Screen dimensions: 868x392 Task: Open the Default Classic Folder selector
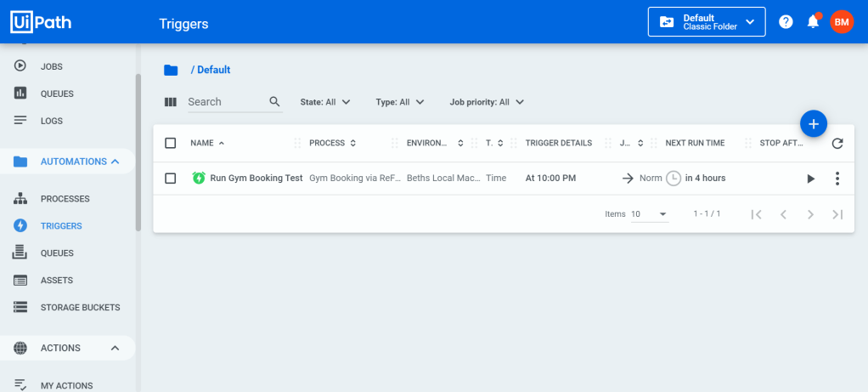pyautogui.click(x=707, y=22)
